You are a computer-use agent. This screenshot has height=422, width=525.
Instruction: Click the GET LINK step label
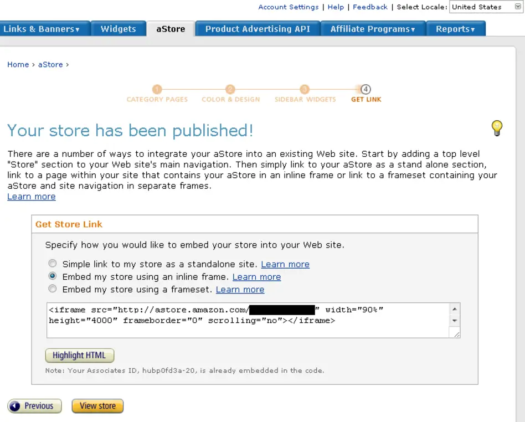click(x=366, y=99)
